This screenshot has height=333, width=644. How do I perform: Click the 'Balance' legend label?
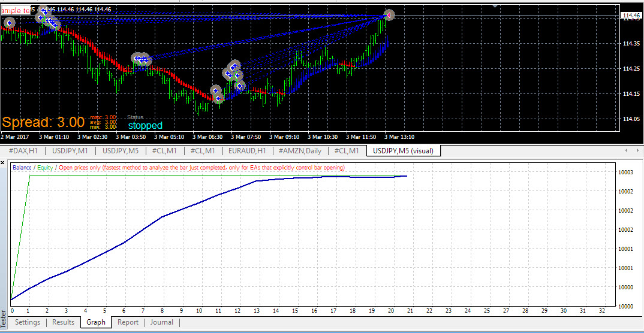click(23, 167)
